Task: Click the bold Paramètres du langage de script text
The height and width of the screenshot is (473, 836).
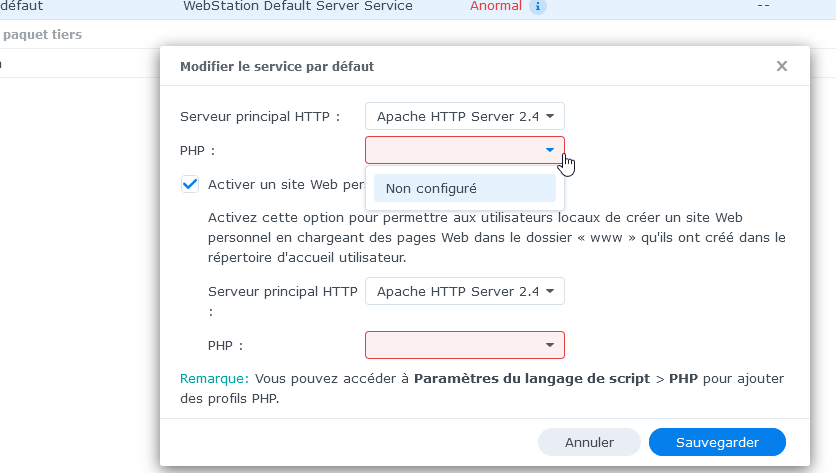Action: point(532,379)
